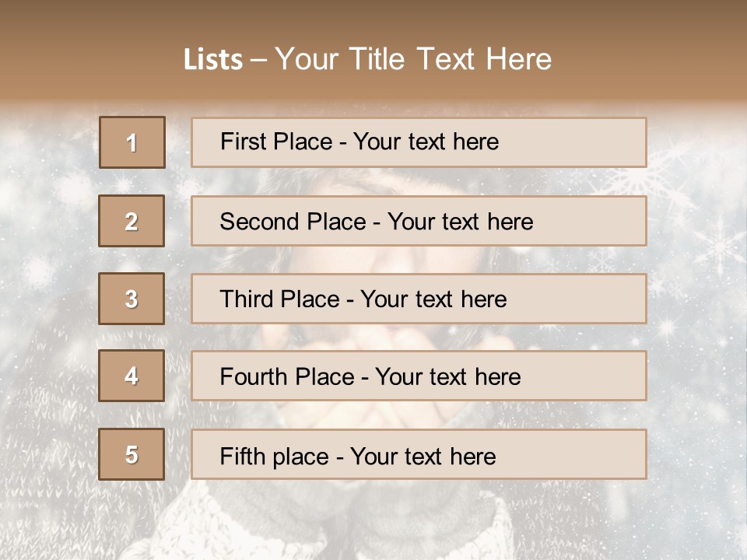
Task: Select the number 4 box
Action: coord(132,376)
